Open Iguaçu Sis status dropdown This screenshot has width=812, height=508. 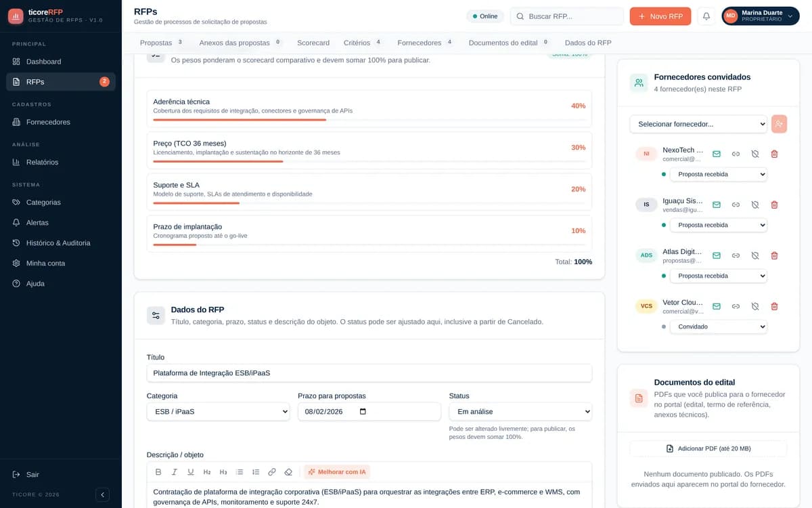tap(719, 225)
